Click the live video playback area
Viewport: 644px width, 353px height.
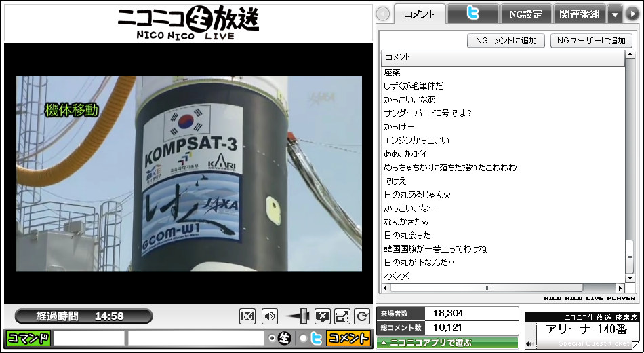click(189, 174)
